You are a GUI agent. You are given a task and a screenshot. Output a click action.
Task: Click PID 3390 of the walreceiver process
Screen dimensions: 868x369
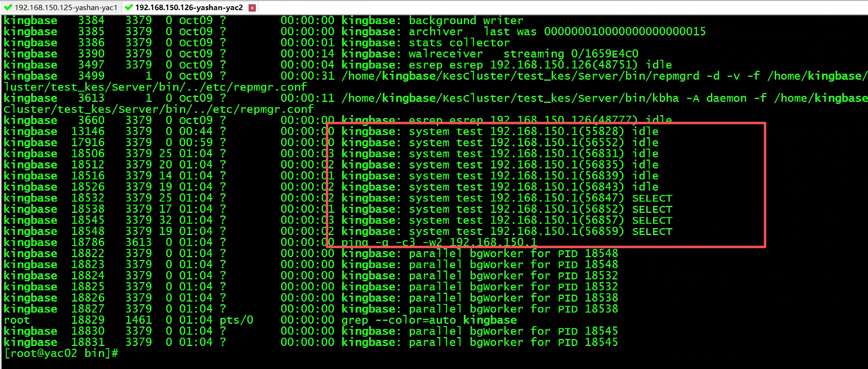pos(91,54)
